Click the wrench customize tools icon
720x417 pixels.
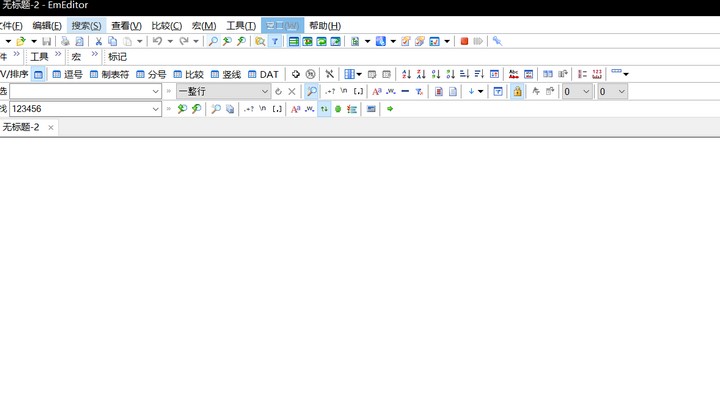click(x=497, y=41)
